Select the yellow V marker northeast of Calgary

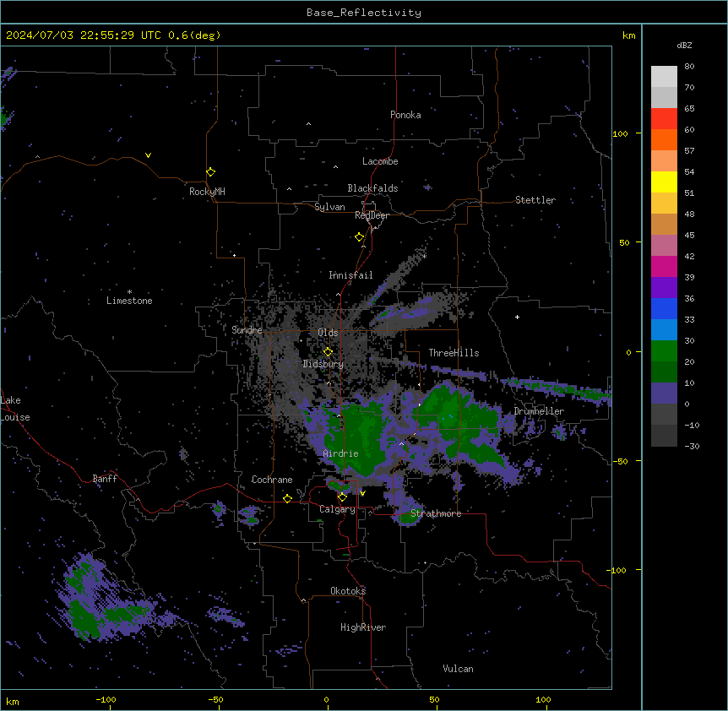[x=362, y=493]
